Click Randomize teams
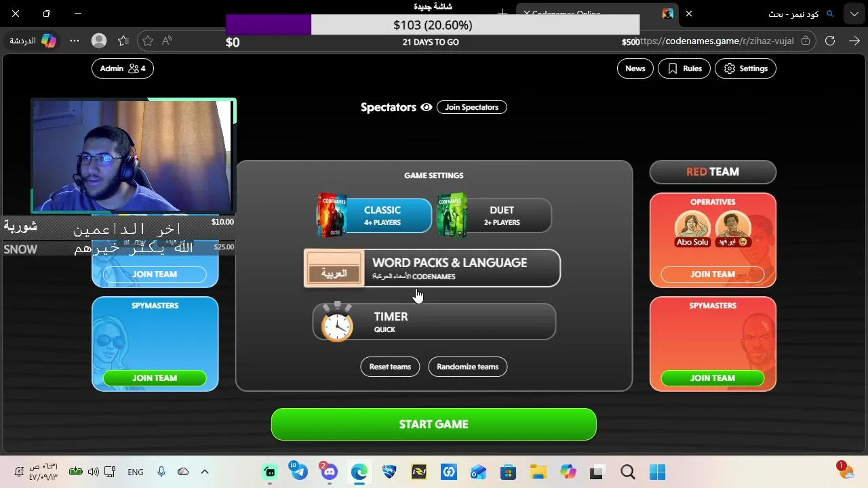 coord(467,367)
